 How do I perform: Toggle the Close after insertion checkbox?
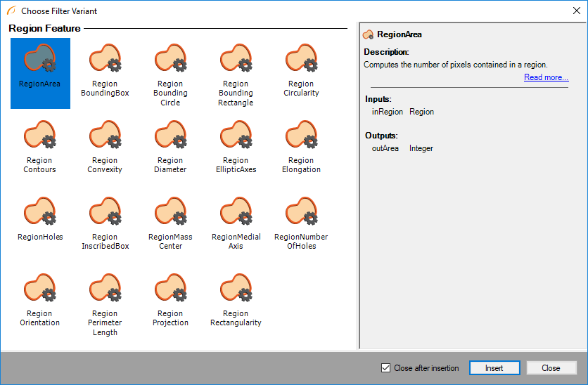coord(385,368)
